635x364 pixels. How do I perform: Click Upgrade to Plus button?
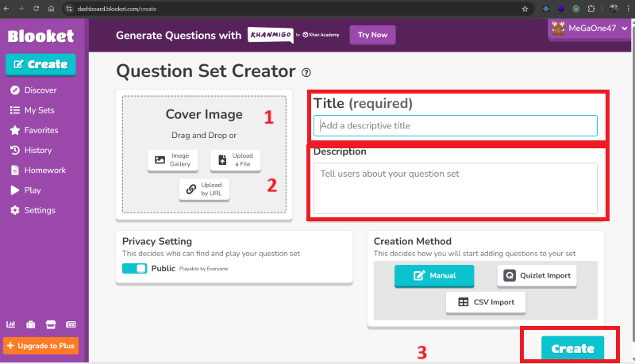[x=41, y=346]
